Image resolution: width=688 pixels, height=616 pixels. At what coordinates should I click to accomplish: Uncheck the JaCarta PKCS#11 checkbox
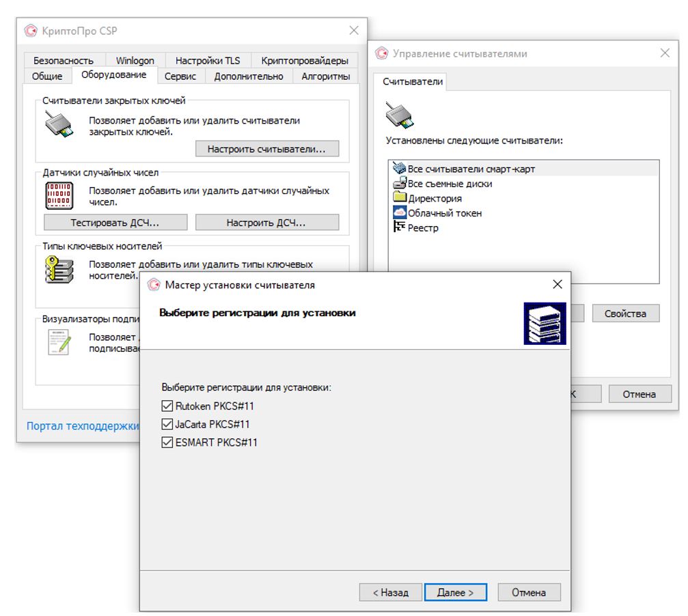[x=167, y=424]
